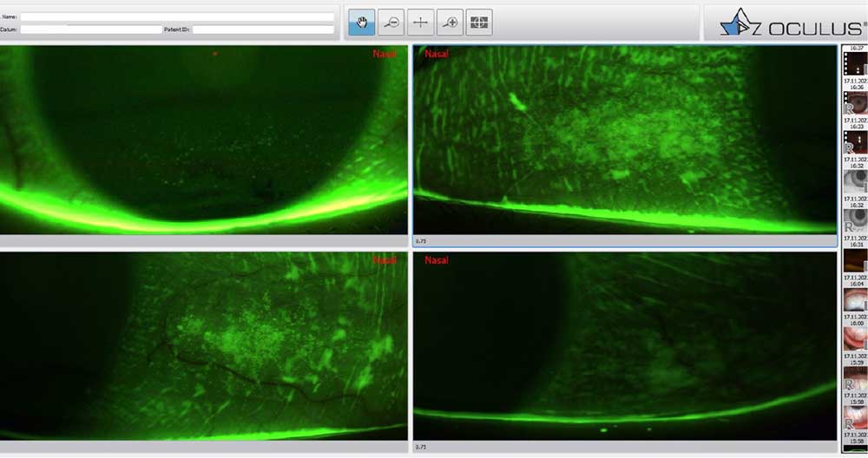Select the hand pan tool

point(361,23)
